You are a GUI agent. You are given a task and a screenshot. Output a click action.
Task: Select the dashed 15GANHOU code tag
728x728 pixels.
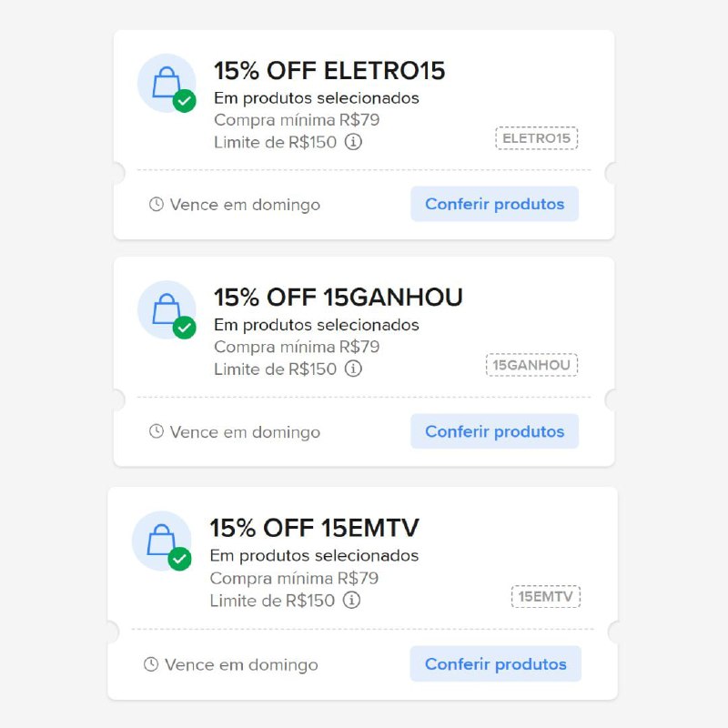531,365
